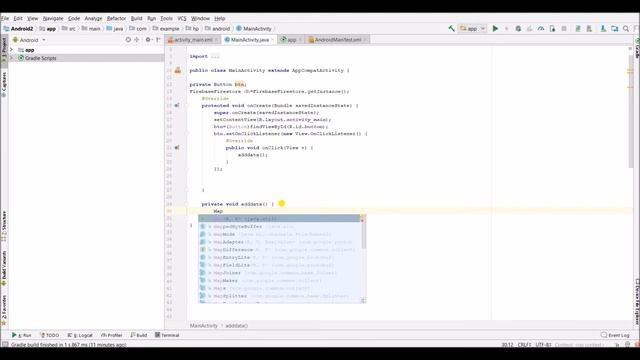Screen dimensions: 640x360
Task: Open the Gradle side tab
Action: (637, 47)
